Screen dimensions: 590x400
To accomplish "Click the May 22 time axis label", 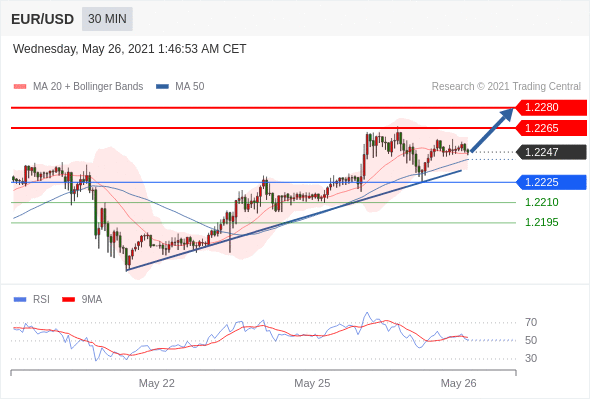I will point(157,383).
